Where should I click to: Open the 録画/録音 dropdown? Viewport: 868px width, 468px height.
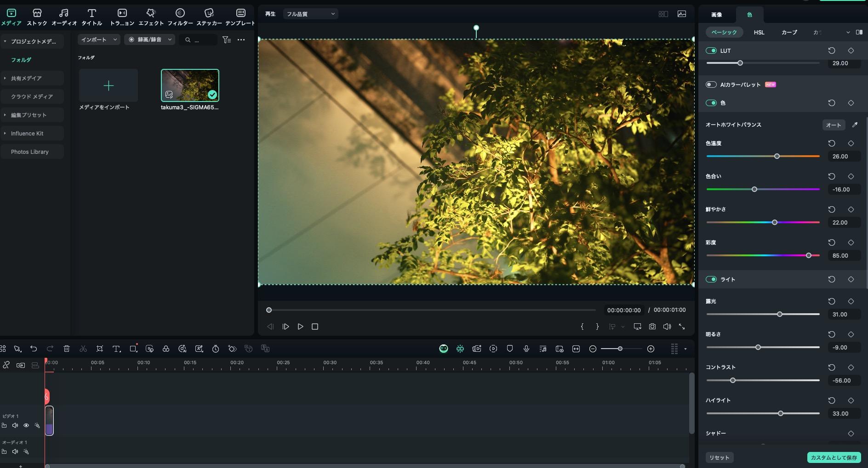[149, 40]
